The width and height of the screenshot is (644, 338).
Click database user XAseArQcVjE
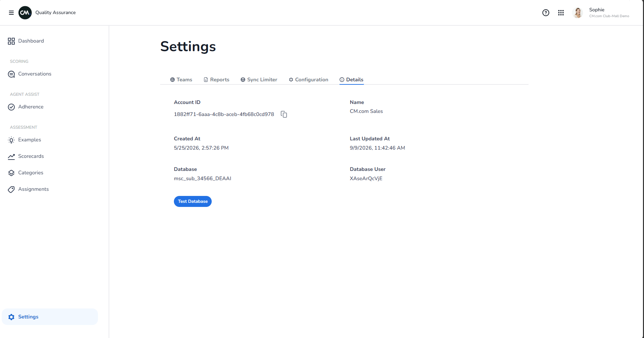(366, 178)
